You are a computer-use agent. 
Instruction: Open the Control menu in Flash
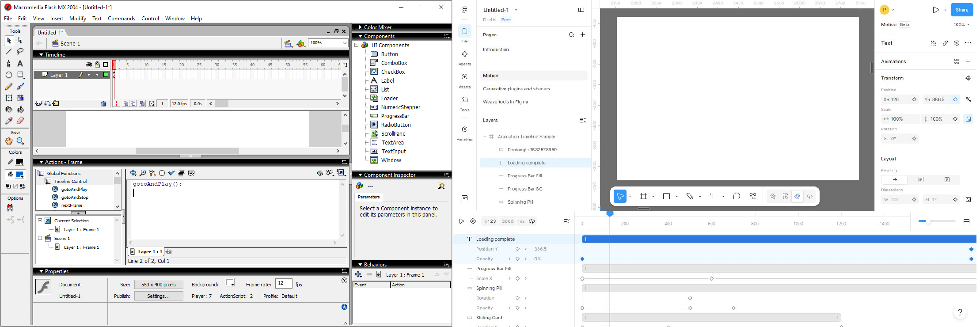coord(150,19)
